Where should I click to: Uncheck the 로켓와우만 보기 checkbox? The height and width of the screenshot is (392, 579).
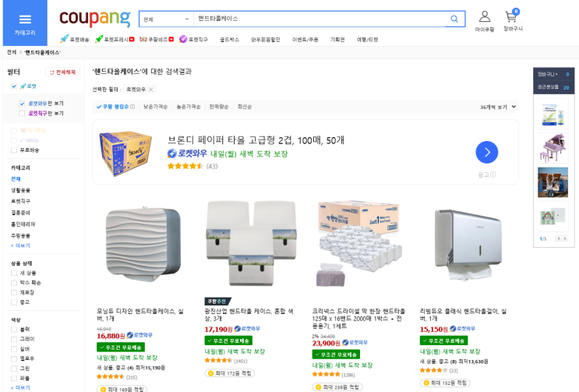(22, 103)
